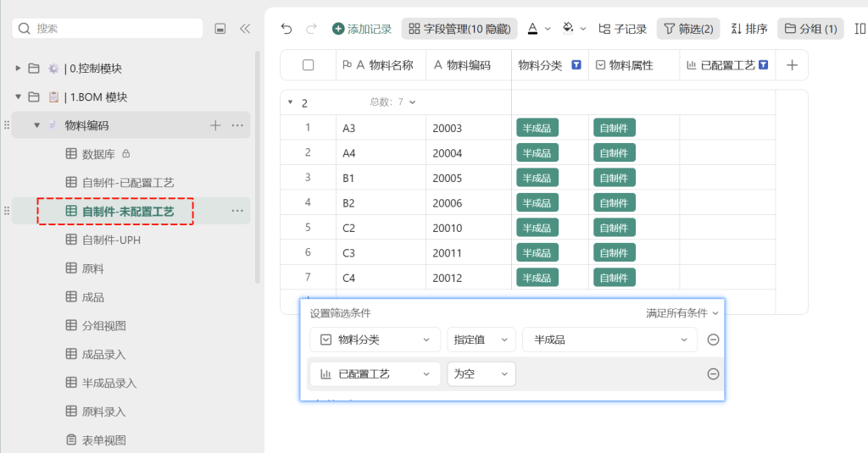Click the 物料属性 column header
This screenshot has height=453, width=868.
click(x=634, y=65)
